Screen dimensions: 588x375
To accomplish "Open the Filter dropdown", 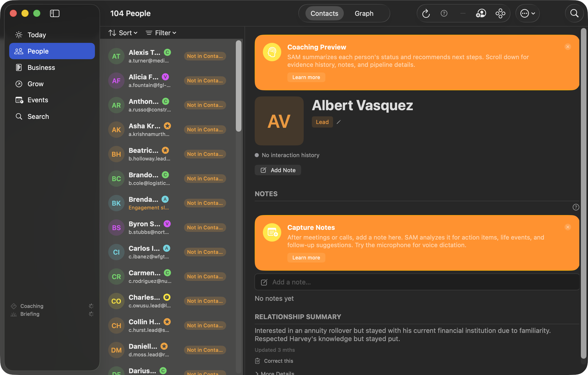I will tap(161, 33).
